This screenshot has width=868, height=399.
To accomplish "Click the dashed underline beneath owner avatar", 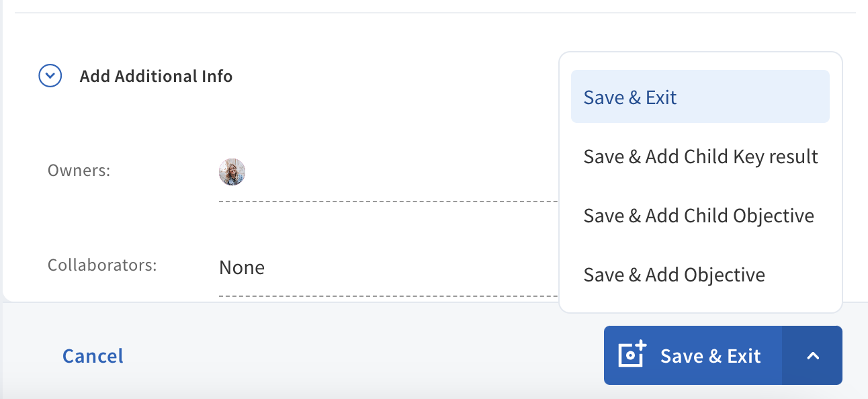I will (388, 201).
